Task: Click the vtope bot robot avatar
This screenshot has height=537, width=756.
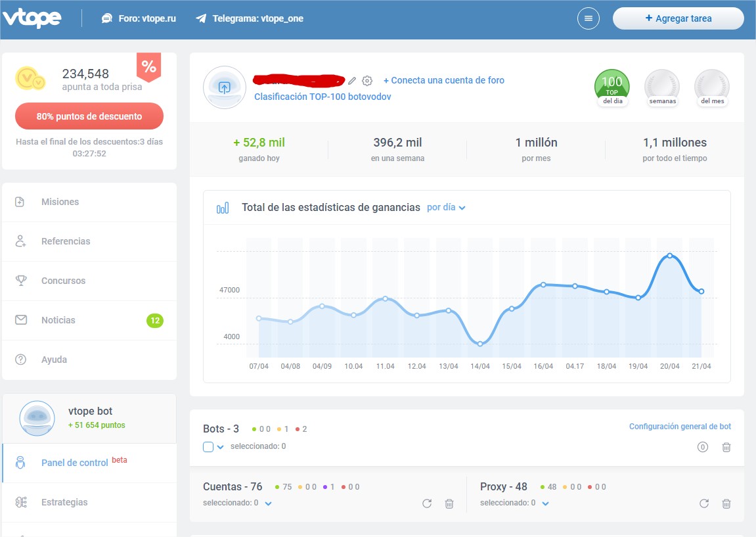Action: pyautogui.click(x=37, y=418)
